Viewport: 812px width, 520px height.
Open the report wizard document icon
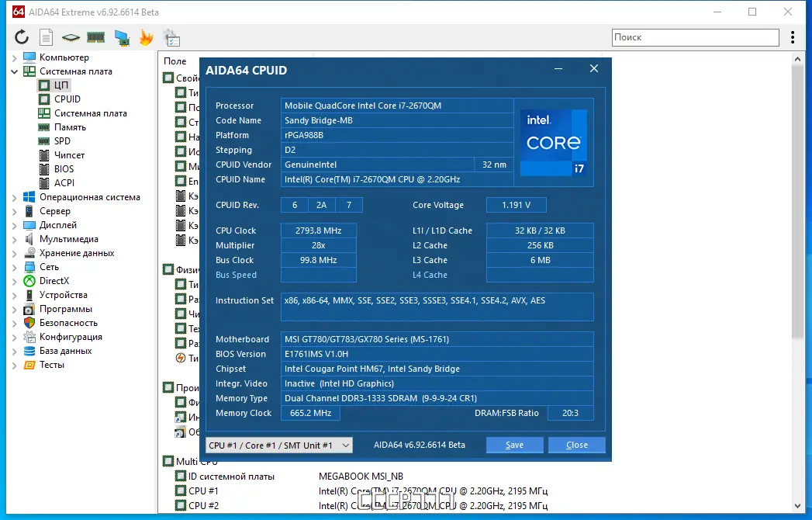(x=45, y=36)
